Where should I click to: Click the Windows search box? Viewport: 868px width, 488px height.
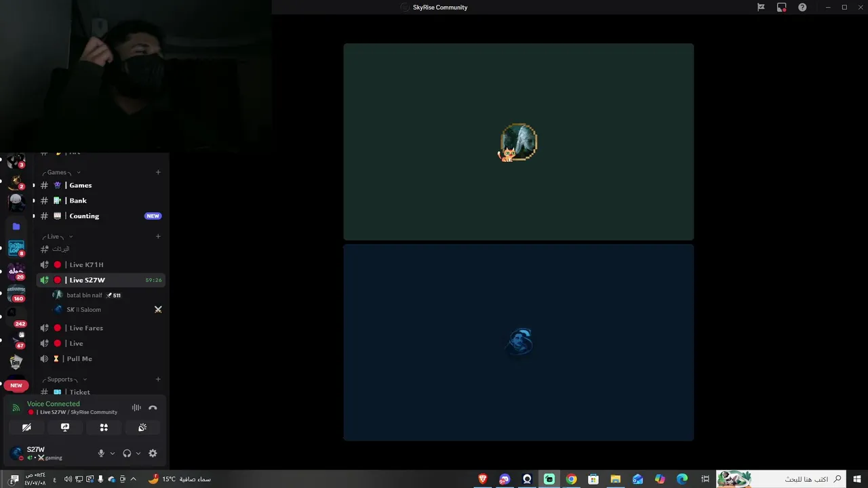point(781,479)
